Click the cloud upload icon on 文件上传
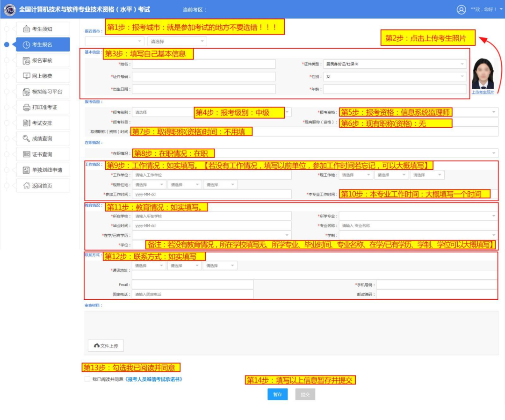 tap(96, 346)
